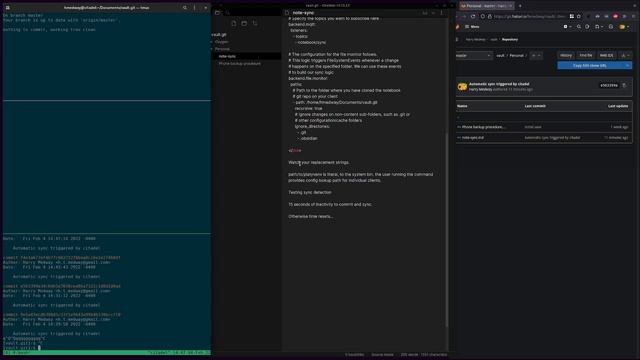Click the Last update column header
The width and height of the screenshot is (640, 360).
(618, 106)
